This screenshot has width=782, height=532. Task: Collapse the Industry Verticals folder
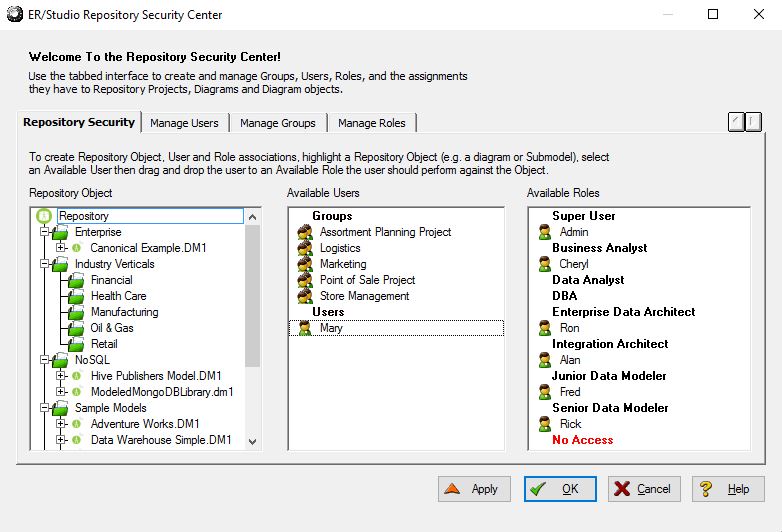pyautogui.click(x=45, y=264)
